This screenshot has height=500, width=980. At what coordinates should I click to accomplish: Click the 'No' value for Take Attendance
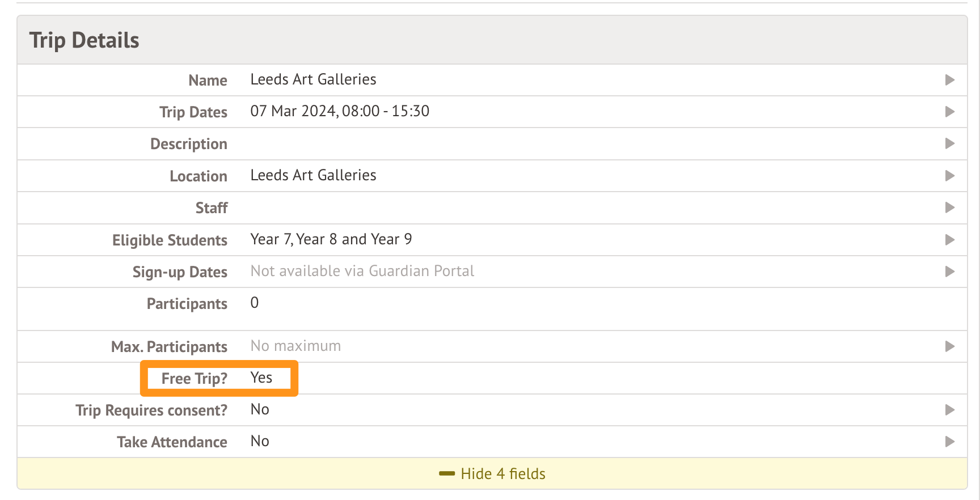tap(260, 442)
